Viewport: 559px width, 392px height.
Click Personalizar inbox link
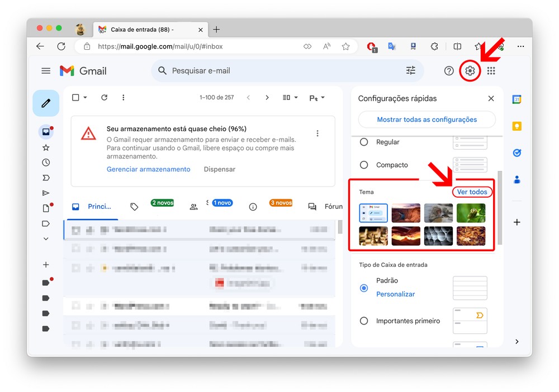point(395,294)
